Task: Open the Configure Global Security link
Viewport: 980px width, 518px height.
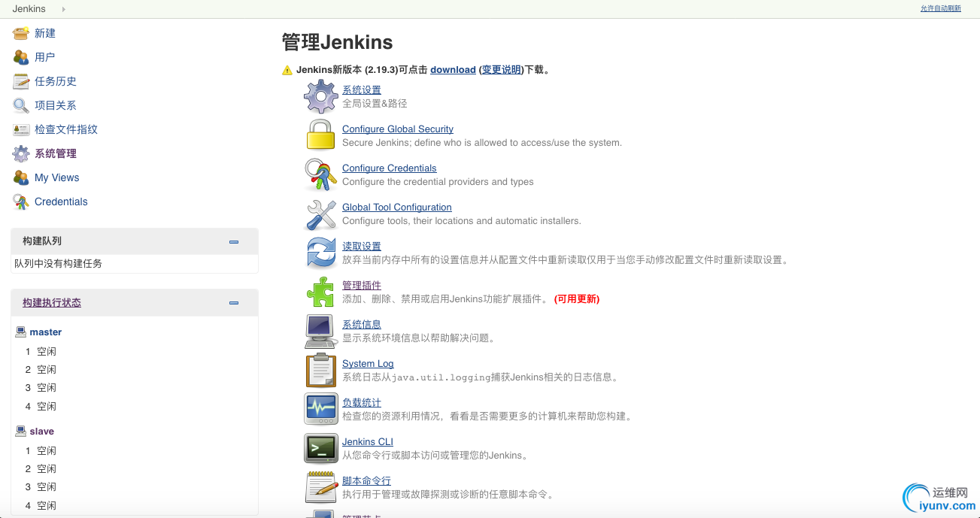Action: 398,129
